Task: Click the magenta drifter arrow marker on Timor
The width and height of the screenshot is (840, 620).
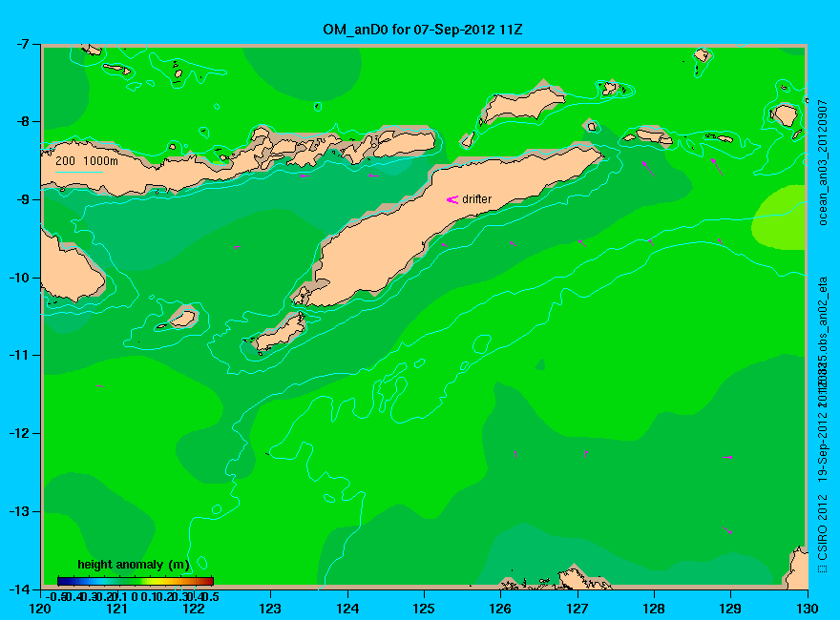Action: 452,199
